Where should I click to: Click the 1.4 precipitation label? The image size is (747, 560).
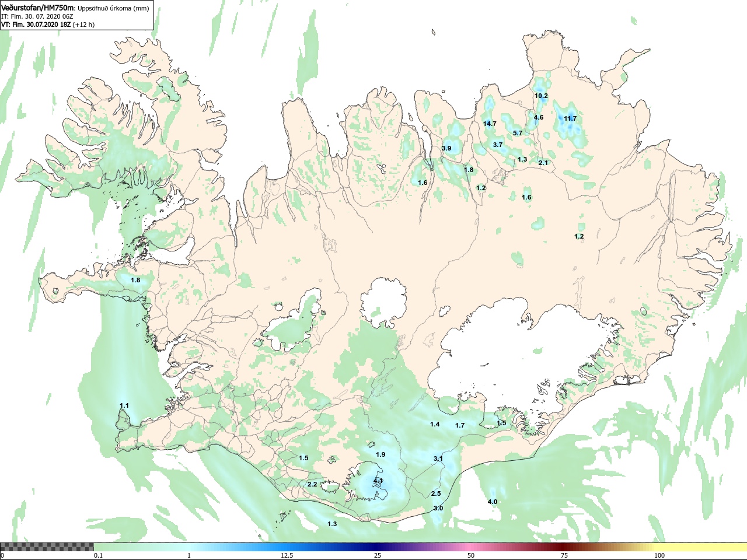click(x=435, y=424)
